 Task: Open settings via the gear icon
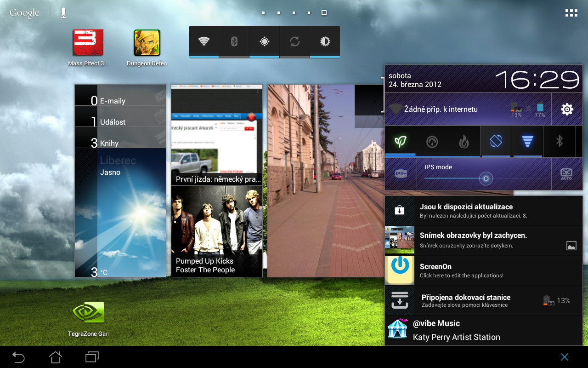566,109
